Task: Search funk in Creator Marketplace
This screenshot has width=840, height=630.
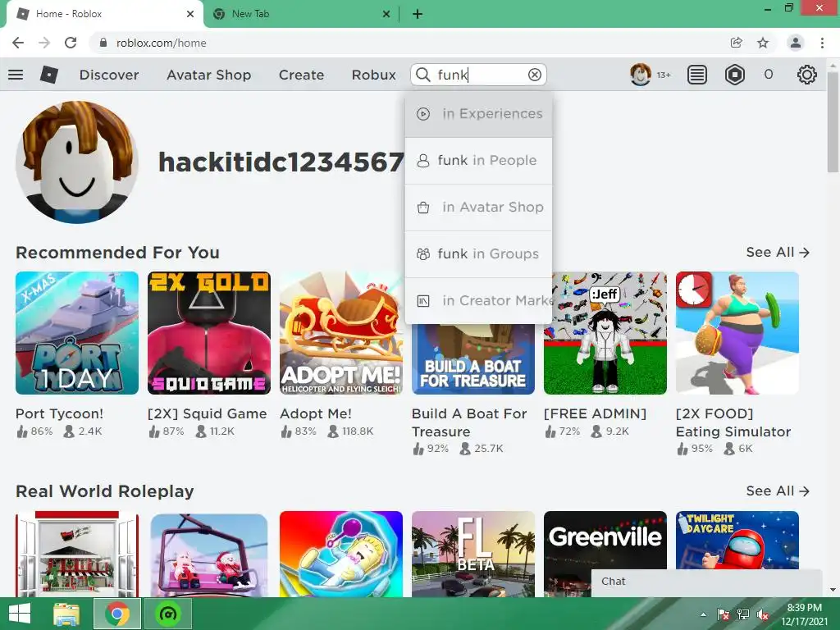Action: 479,300
